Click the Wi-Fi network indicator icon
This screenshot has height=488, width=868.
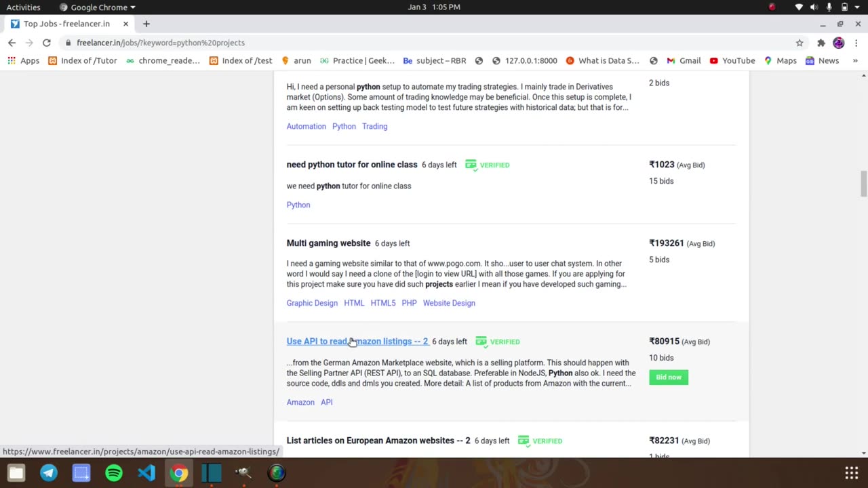(x=799, y=7)
